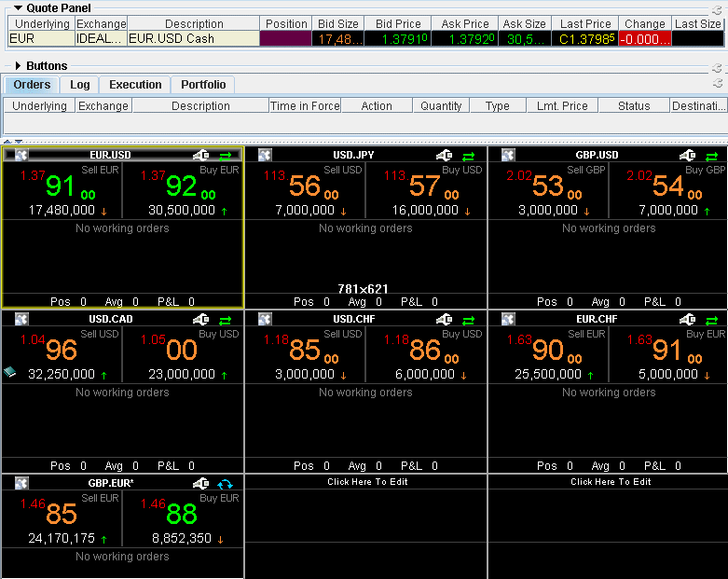
Task: Open the wrench configure icon in USD.CAD cell
Action: (201, 320)
